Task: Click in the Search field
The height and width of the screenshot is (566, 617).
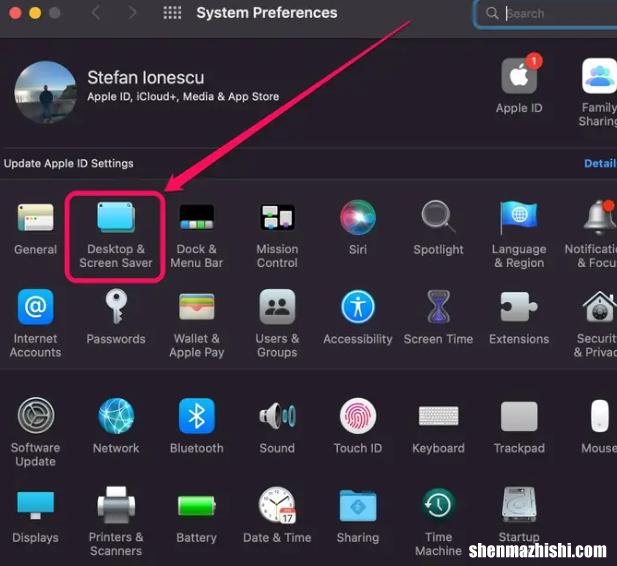Action: point(545,13)
